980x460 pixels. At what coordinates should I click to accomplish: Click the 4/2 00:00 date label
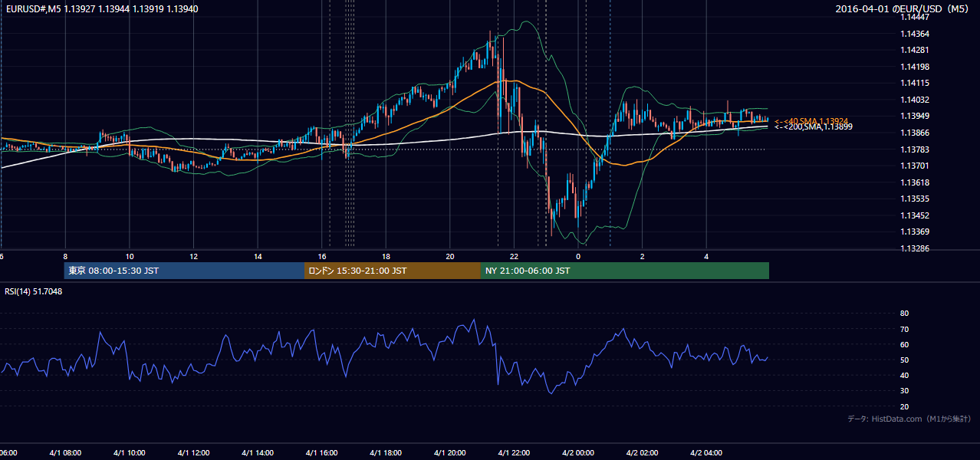577,453
